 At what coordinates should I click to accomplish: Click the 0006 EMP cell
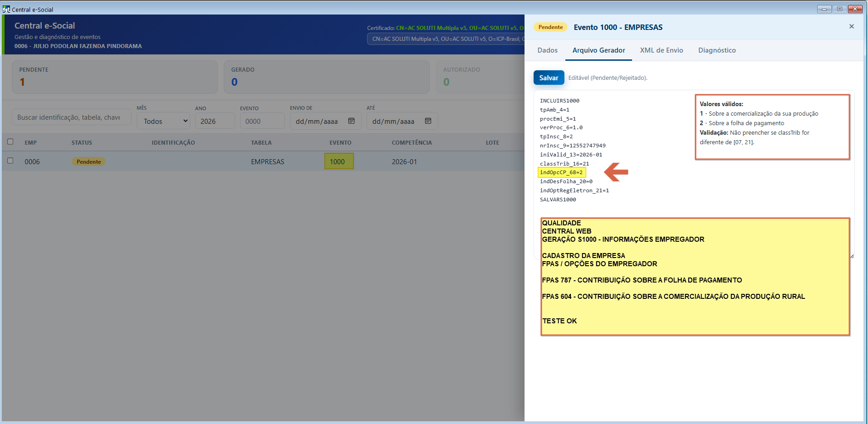pos(32,162)
